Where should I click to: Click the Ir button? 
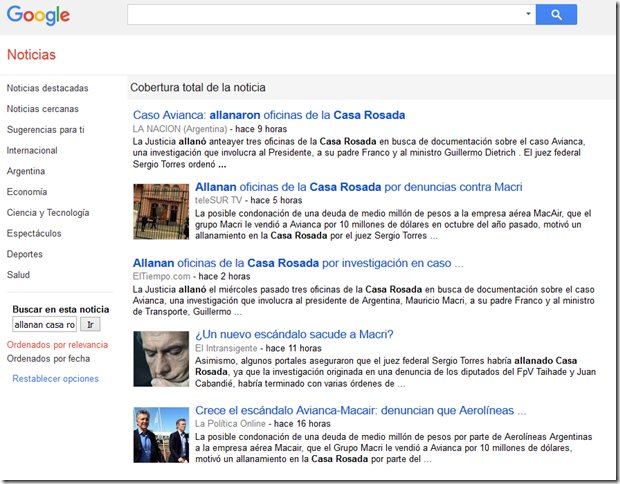(90, 324)
